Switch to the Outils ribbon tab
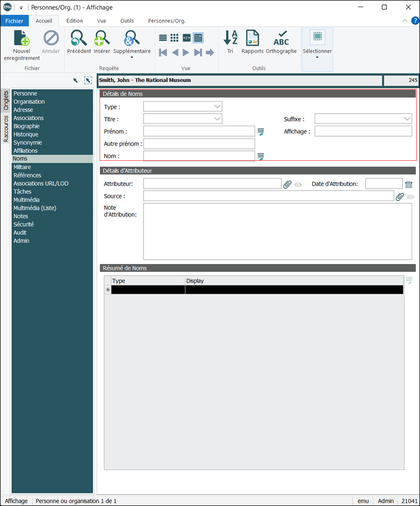This screenshot has height=506, width=420. pos(127,20)
